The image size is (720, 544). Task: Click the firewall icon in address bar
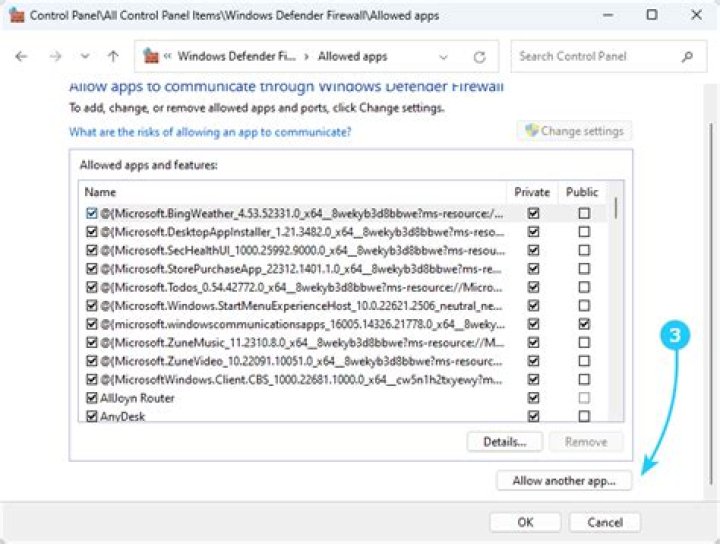tap(151, 56)
